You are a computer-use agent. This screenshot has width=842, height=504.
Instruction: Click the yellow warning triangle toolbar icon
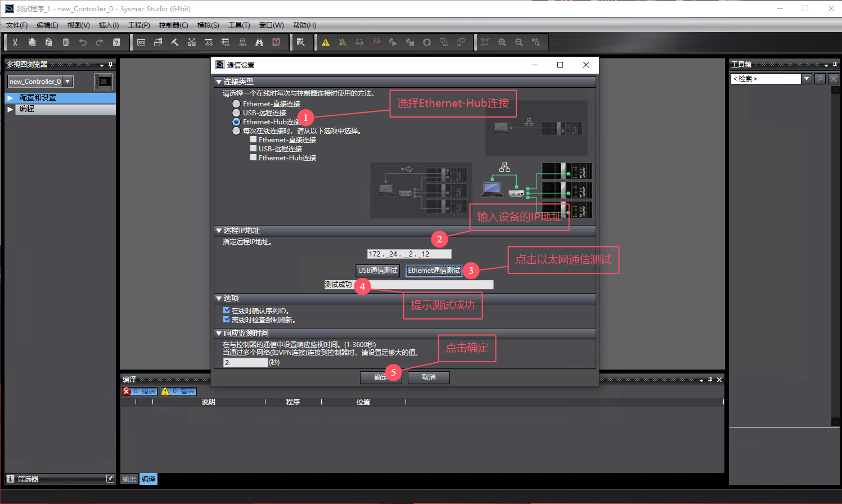point(326,42)
